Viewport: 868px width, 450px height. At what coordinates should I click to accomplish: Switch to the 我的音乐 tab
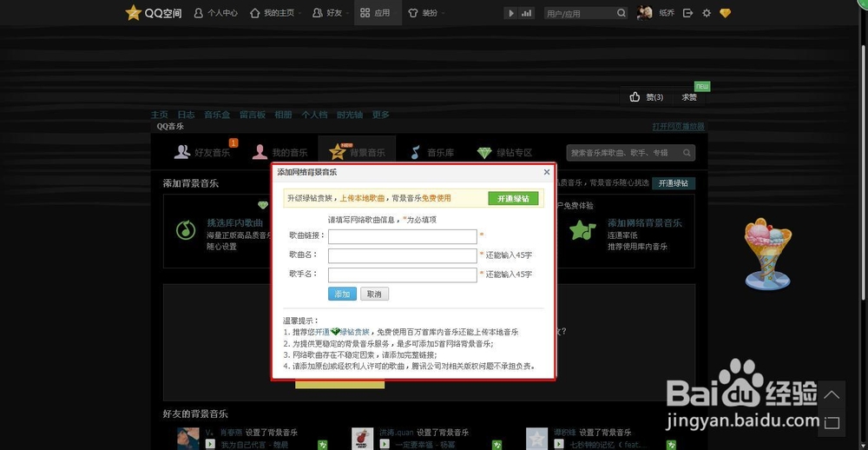click(x=280, y=152)
